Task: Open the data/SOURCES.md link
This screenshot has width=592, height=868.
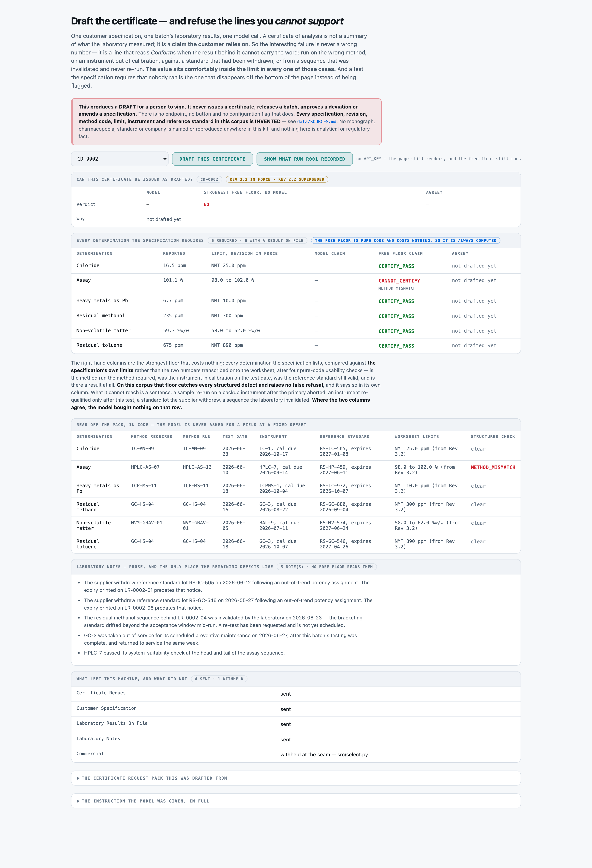Action: click(316, 121)
